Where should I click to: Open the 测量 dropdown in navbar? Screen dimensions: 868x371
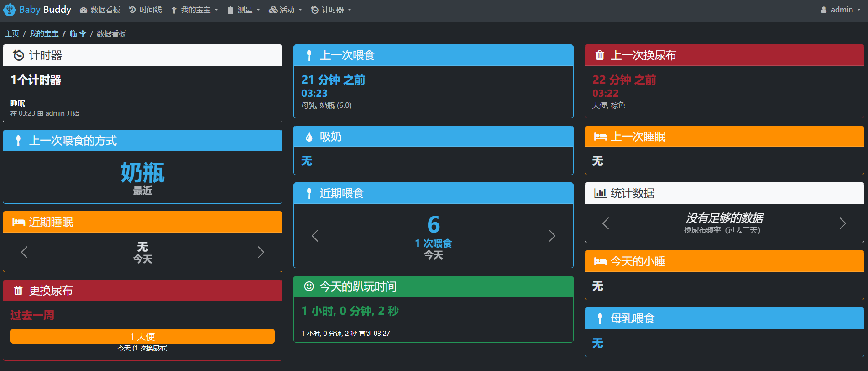pos(244,10)
